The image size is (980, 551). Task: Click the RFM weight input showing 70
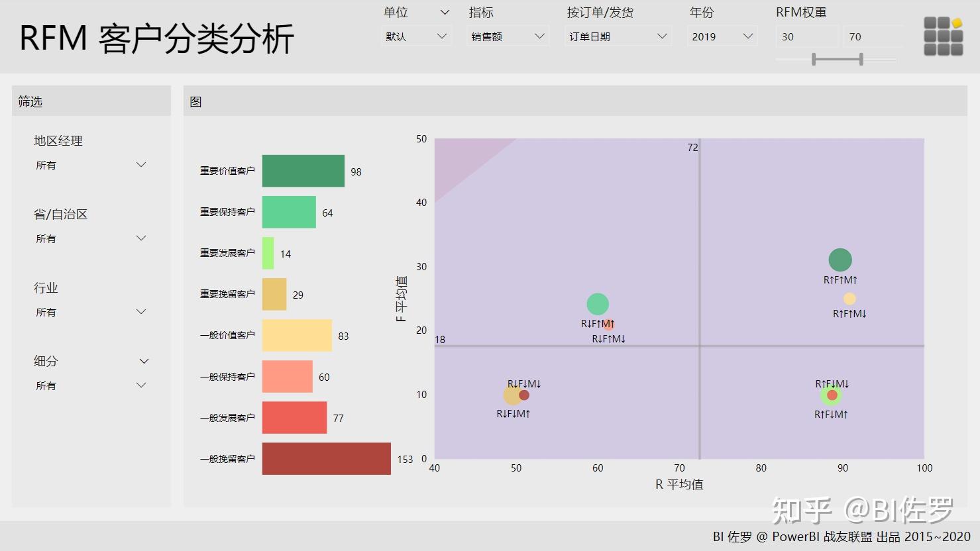872,36
